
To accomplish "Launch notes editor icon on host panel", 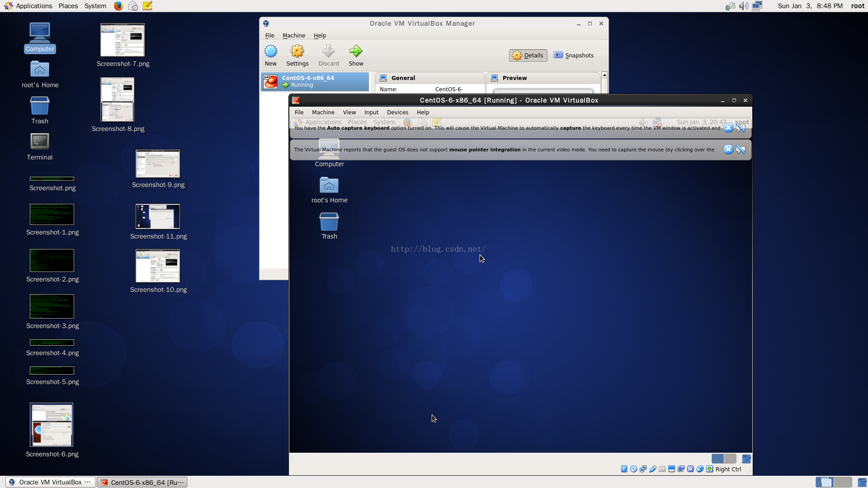I will click(147, 6).
